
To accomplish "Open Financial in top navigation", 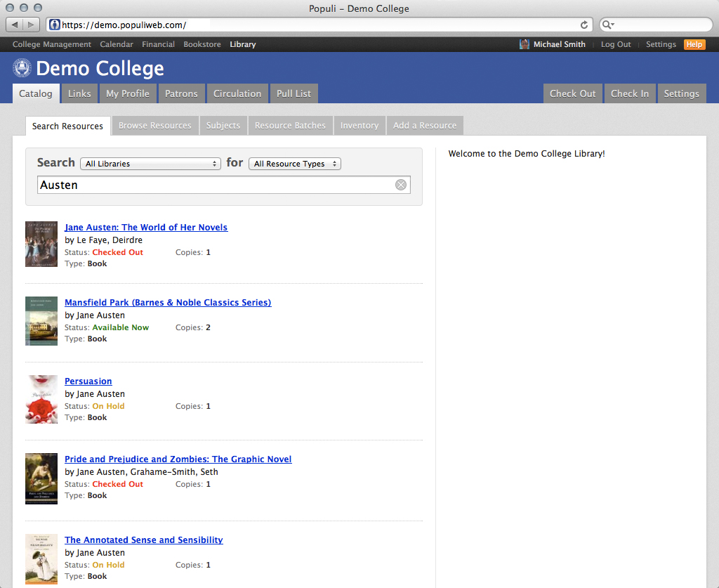I will click(x=158, y=44).
